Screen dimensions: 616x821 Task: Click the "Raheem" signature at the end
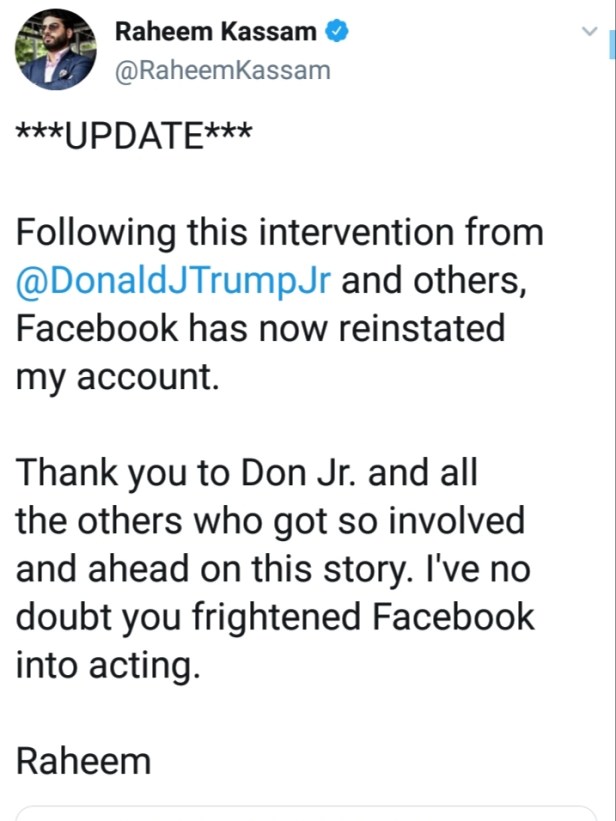83,761
